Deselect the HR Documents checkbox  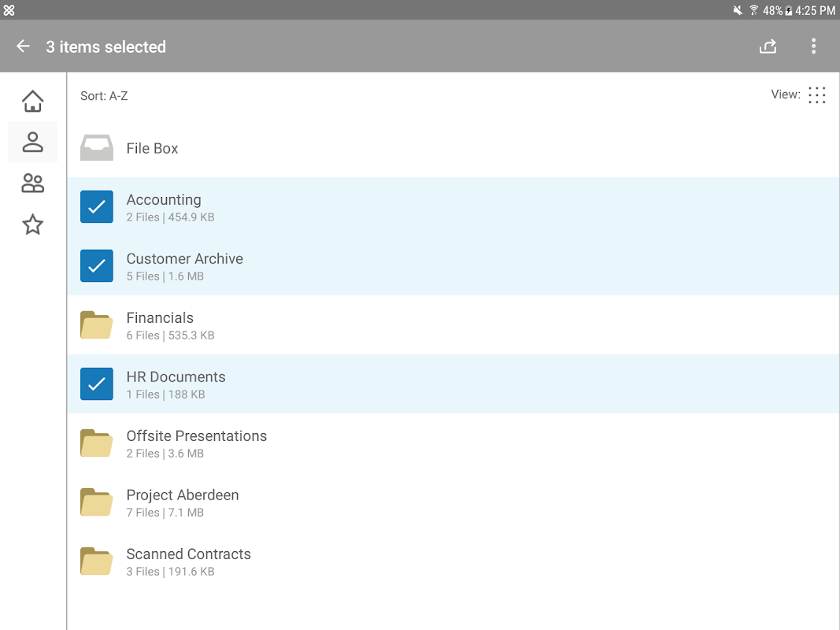[x=97, y=384]
